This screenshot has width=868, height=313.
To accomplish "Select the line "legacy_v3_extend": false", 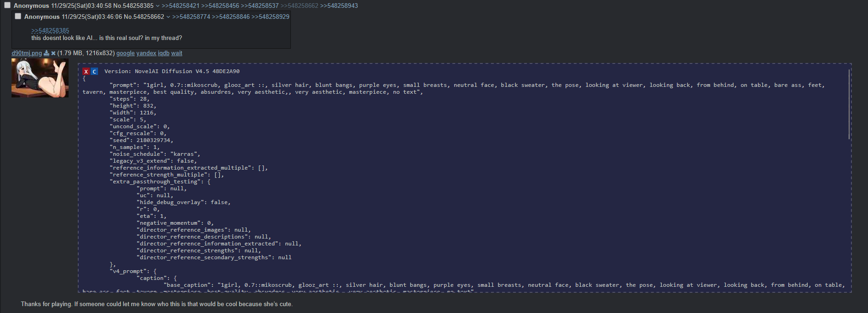I will click(153, 161).
